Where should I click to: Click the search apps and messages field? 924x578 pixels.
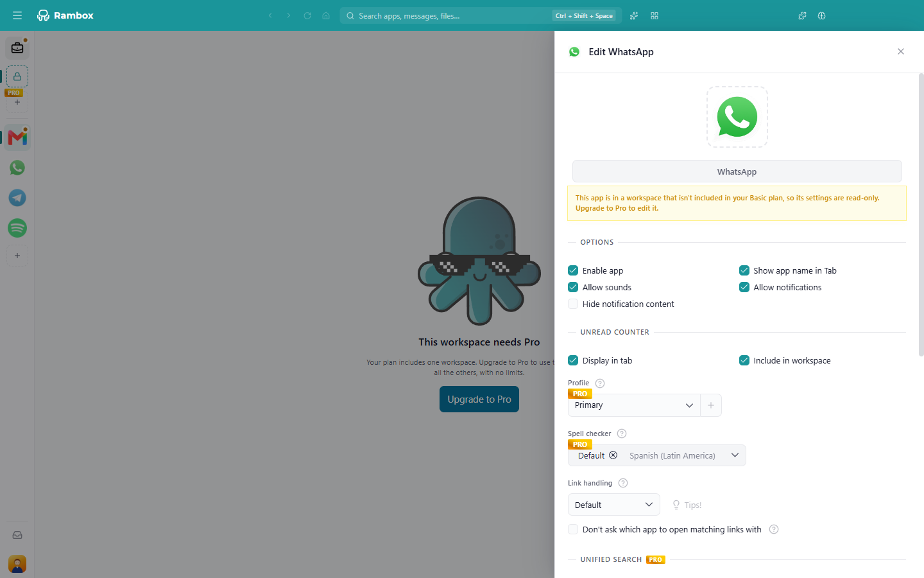(x=481, y=15)
